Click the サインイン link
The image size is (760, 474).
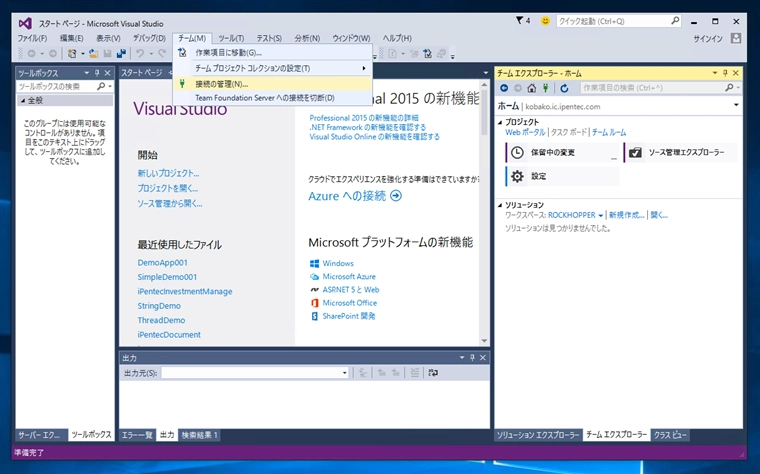point(708,38)
